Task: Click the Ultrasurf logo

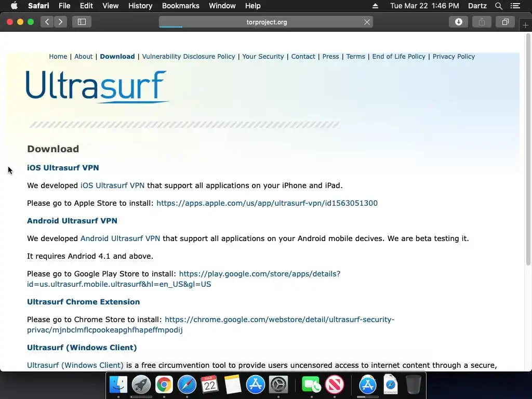Action: pos(97,87)
